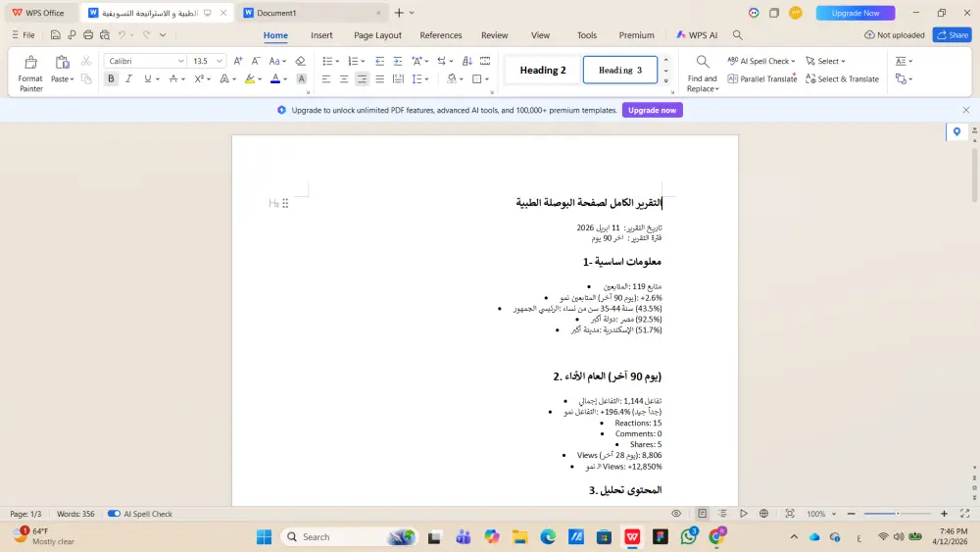980x552 pixels.
Task: Open the References tab
Action: (441, 35)
